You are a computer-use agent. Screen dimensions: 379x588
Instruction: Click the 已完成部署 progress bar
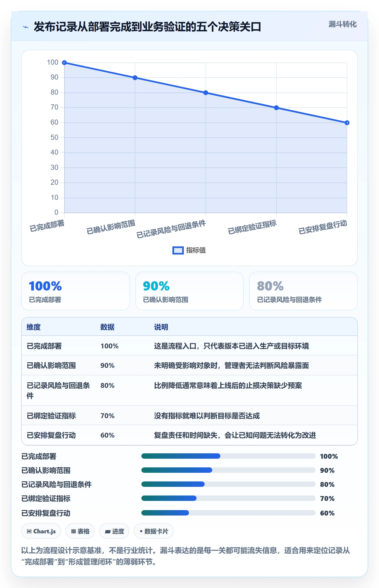tap(228, 456)
